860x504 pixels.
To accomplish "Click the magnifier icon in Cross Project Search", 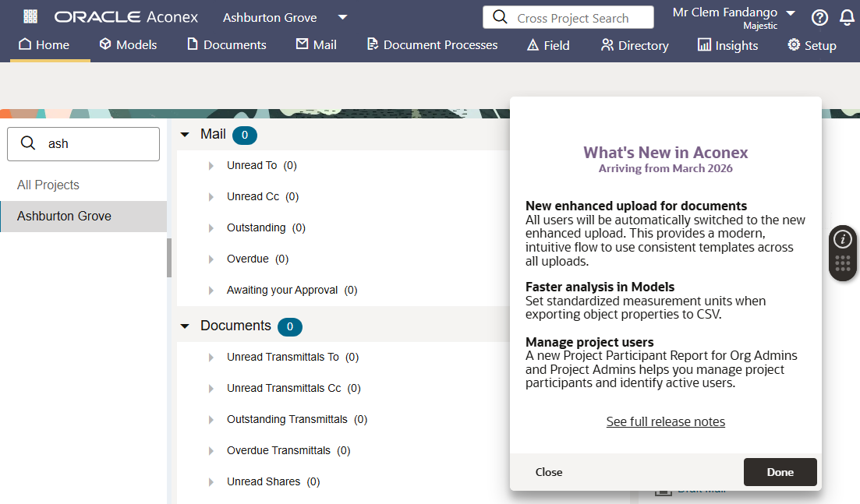I will coord(499,18).
